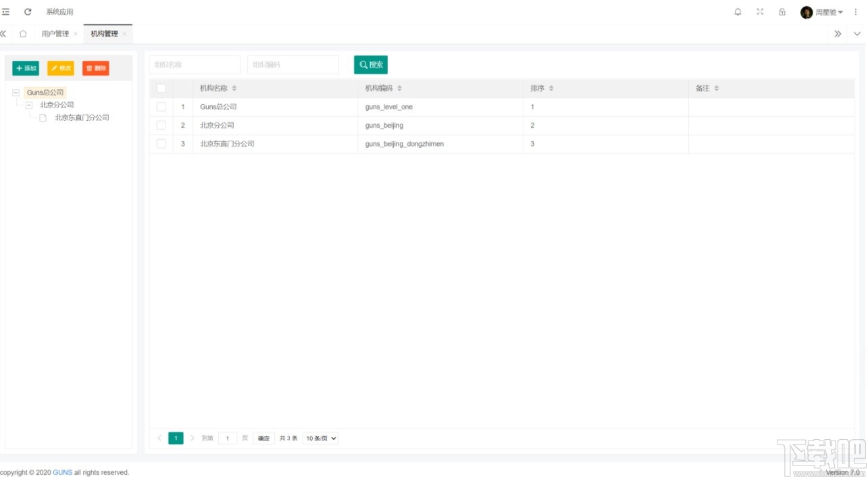Open the 10 条/页 page size dropdown

pos(320,438)
